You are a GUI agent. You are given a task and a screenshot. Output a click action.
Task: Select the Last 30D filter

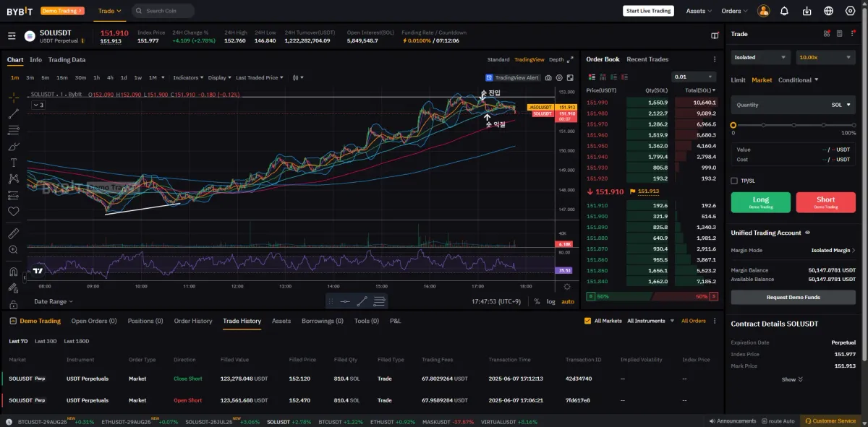click(x=46, y=341)
